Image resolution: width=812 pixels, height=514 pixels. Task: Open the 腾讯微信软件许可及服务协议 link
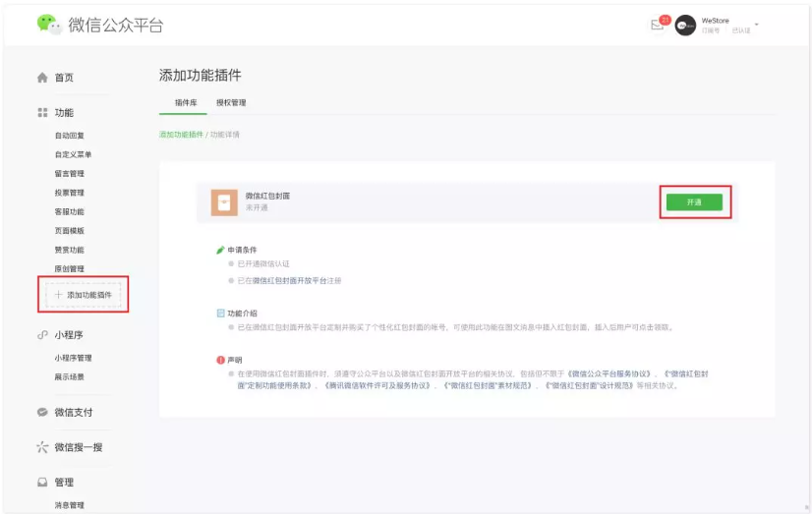point(377,385)
